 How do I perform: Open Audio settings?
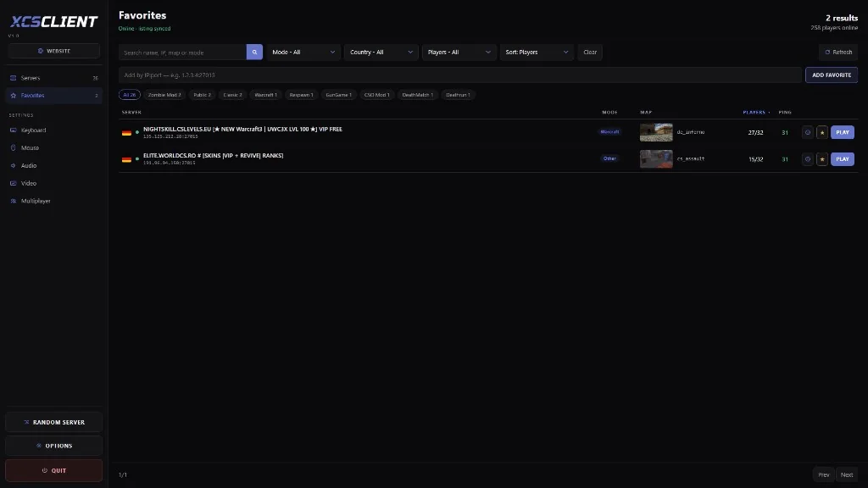tap(53, 165)
